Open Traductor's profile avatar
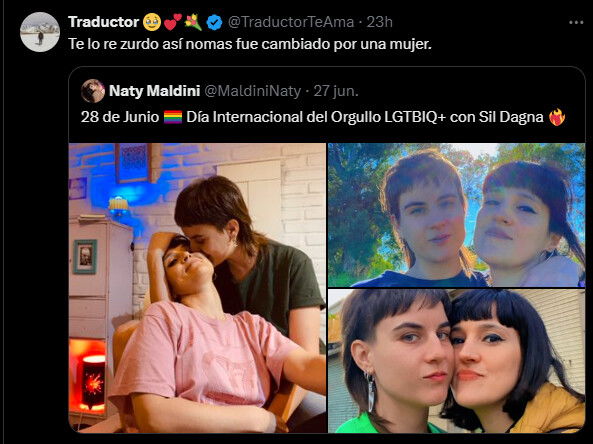593x444 pixels. tap(40, 32)
